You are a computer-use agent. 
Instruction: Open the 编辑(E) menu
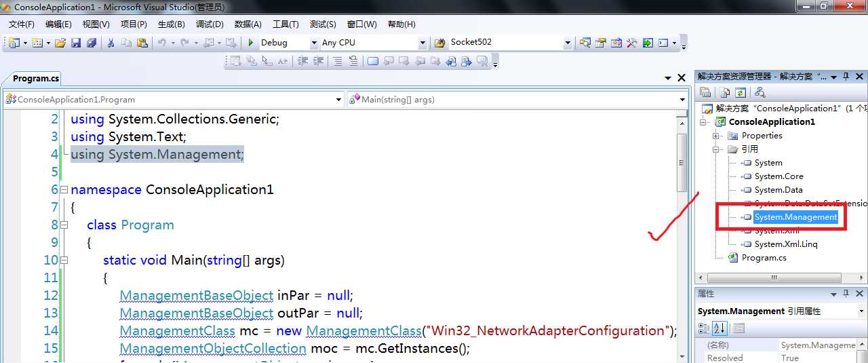[x=58, y=24]
